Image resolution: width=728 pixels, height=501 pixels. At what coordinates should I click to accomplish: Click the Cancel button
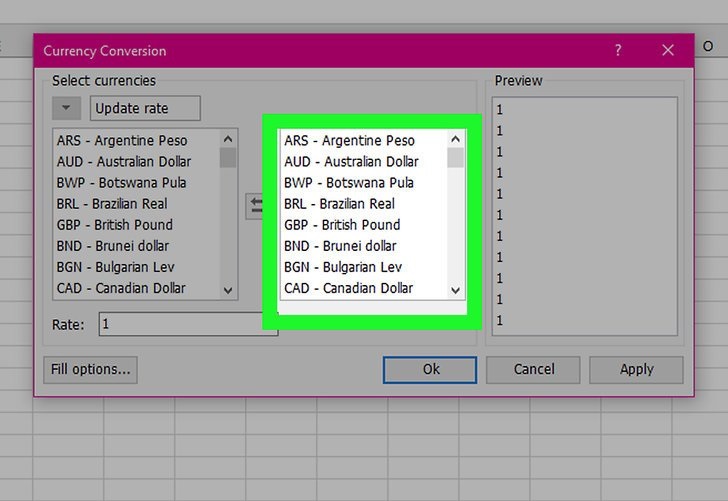[533, 370]
